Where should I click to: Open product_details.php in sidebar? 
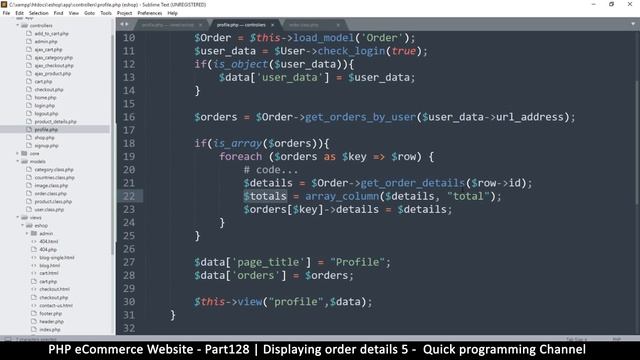click(56, 122)
